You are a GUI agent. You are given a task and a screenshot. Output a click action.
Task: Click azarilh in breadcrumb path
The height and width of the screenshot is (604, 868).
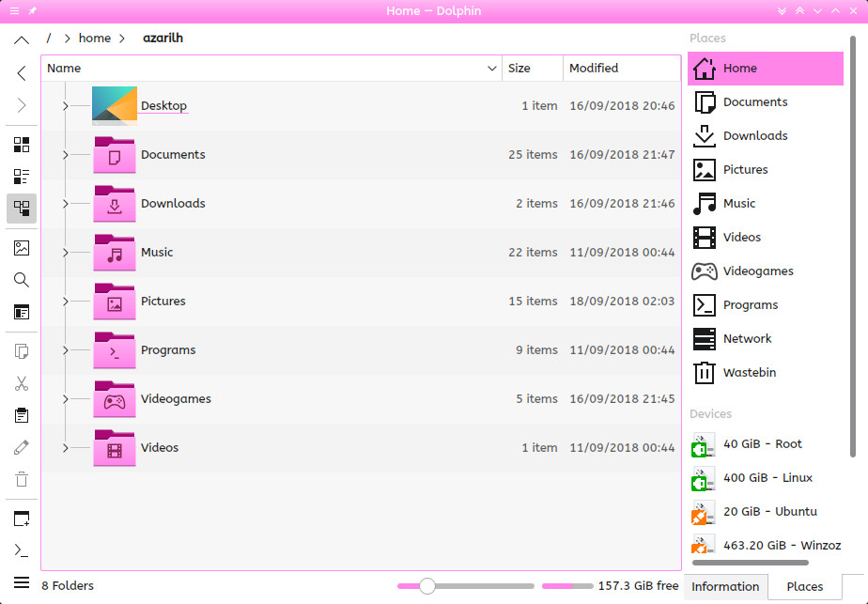(x=163, y=39)
